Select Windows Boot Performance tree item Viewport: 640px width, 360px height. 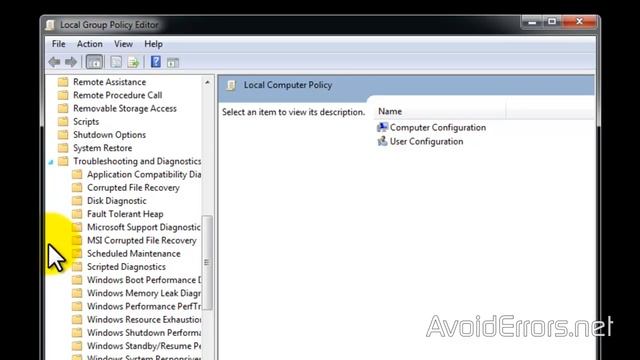click(144, 280)
